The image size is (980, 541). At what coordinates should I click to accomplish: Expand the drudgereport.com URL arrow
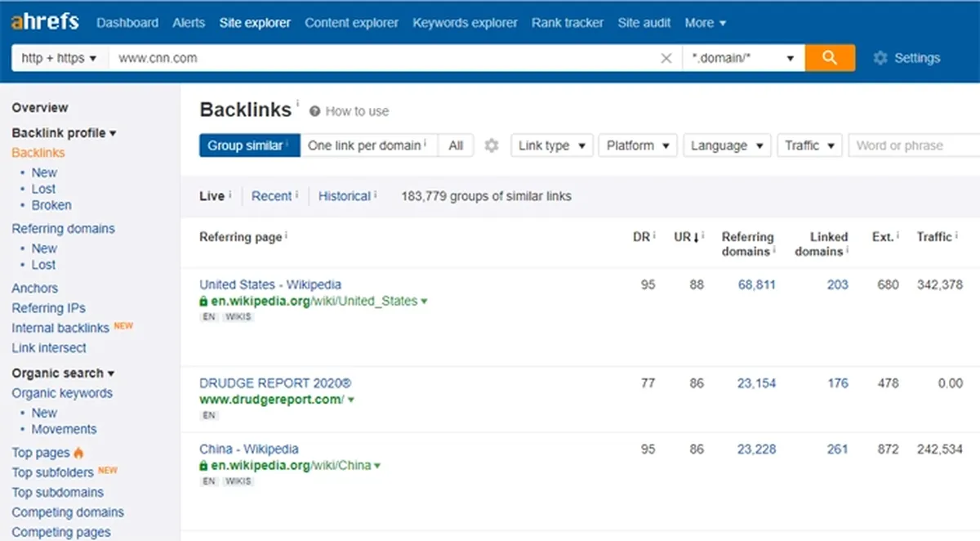point(351,400)
